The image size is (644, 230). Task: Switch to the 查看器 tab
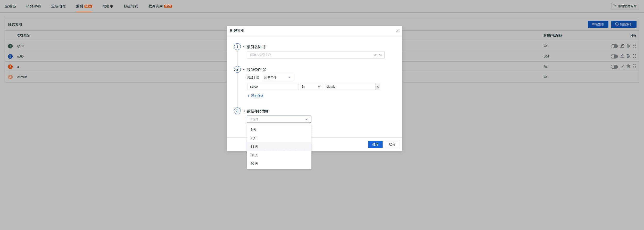(x=11, y=6)
